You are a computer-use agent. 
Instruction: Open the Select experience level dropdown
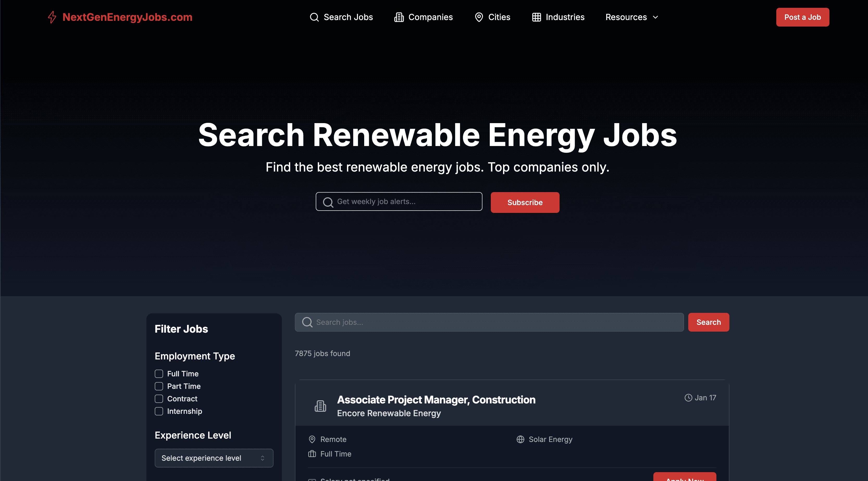(214, 458)
